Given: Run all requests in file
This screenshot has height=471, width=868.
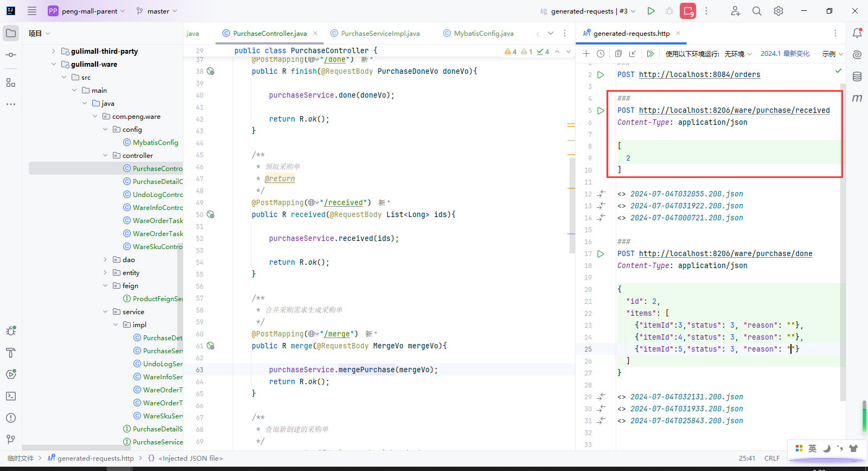Looking at the screenshot, I should click(x=650, y=54).
